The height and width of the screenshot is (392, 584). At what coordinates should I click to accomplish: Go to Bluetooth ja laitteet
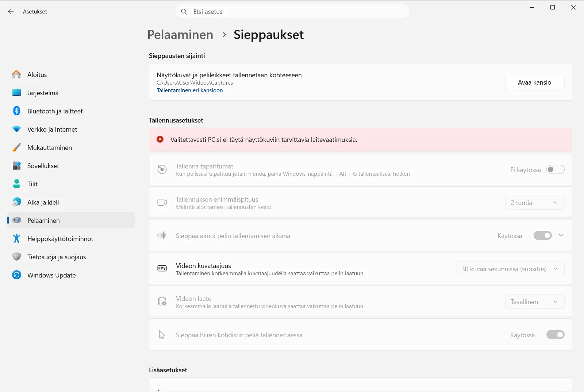click(x=71, y=111)
